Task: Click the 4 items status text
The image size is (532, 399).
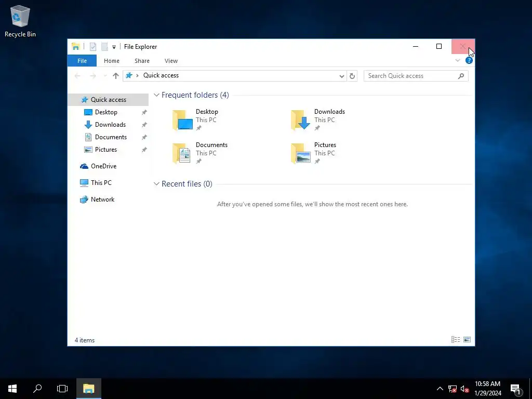Action: (x=85, y=340)
